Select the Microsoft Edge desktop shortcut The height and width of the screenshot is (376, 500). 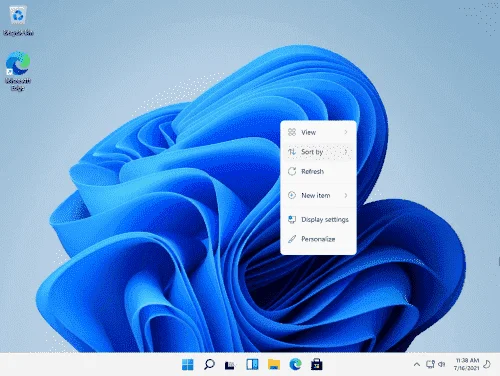18,71
